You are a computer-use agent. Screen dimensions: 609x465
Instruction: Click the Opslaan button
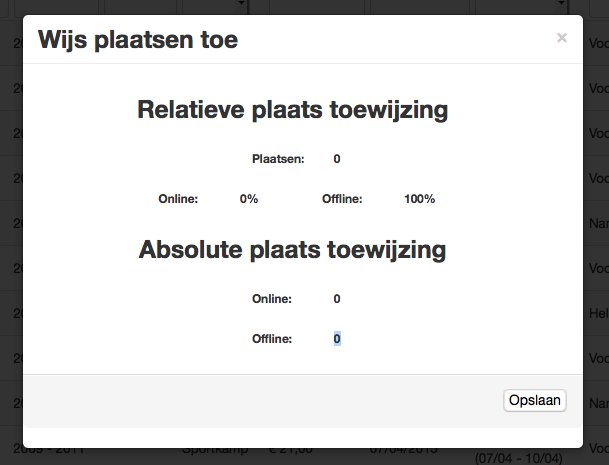click(x=535, y=400)
